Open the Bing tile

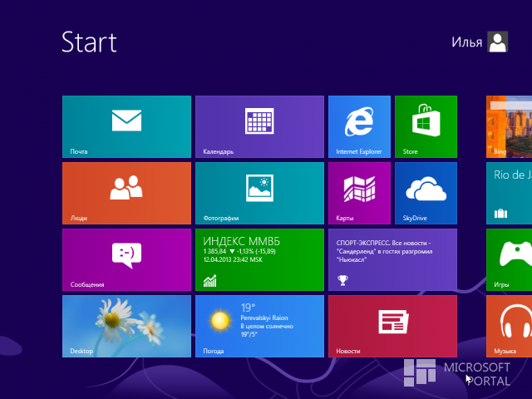[509, 126]
